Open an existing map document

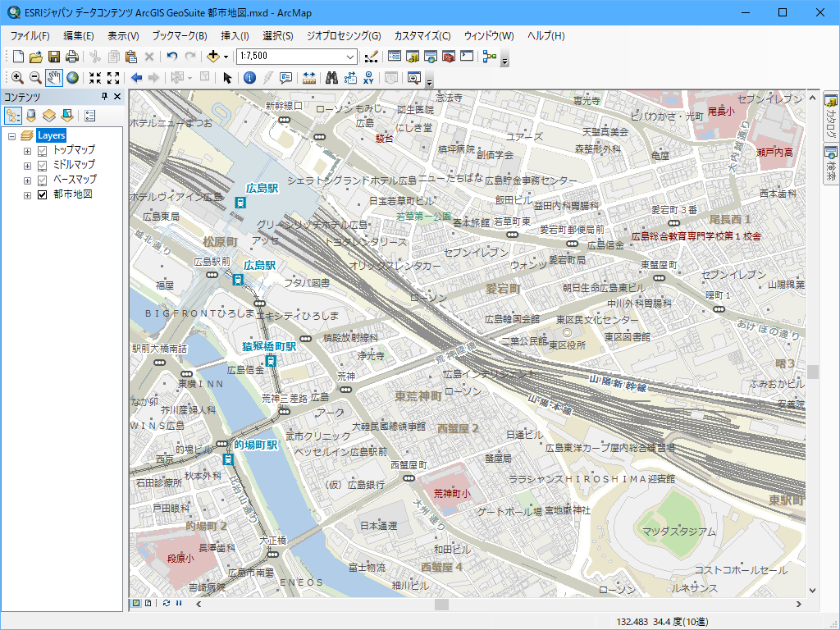pos(36,57)
